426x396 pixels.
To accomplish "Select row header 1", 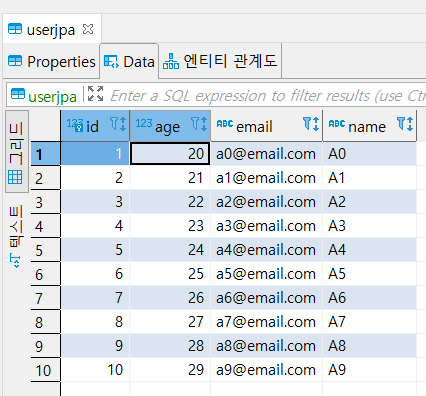I will [x=46, y=154].
